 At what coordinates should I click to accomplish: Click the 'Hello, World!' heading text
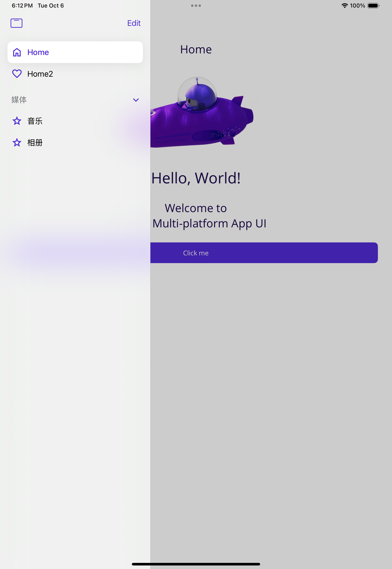196,178
